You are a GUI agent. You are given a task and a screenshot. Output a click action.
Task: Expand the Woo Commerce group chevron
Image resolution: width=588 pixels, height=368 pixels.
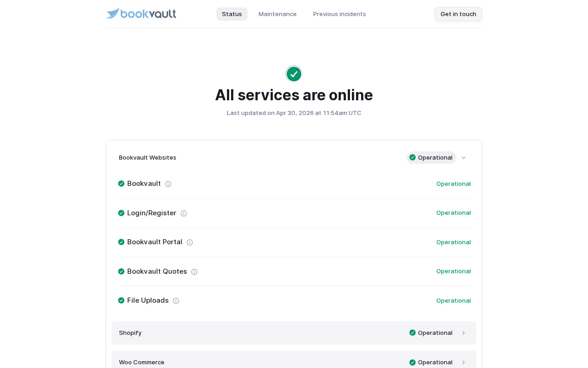click(x=464, y=362)
